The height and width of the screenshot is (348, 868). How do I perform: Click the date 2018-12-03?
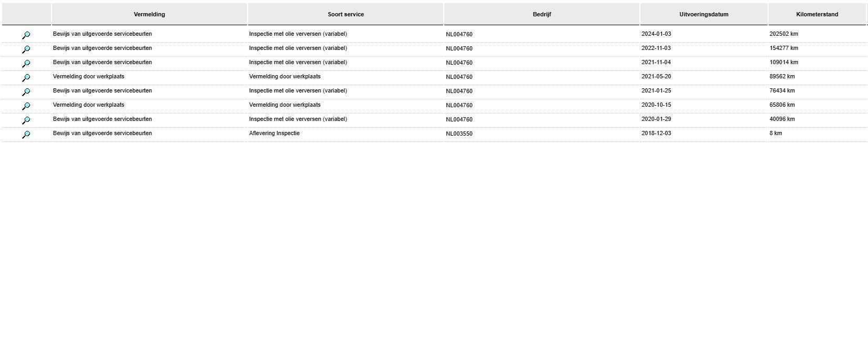(656, 133)
